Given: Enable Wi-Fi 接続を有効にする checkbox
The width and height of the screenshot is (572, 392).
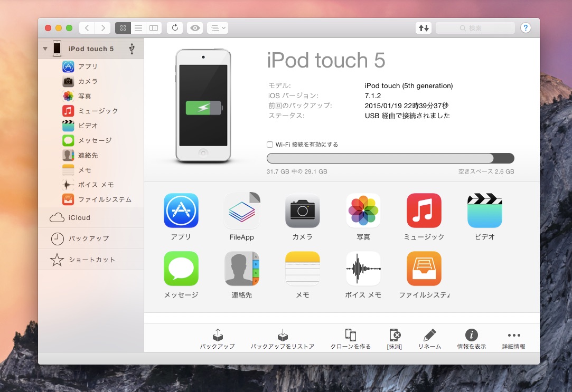Looking at the screenshot, I should point(270,144).
